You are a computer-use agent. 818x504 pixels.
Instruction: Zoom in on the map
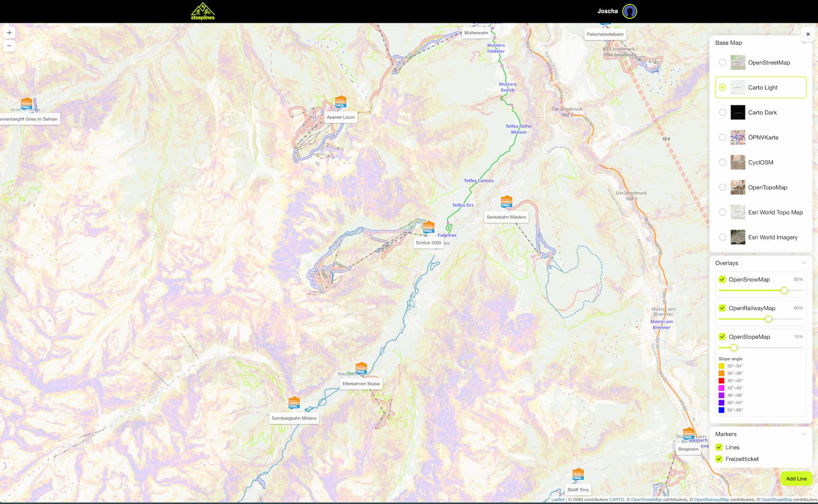coord(9,33)
